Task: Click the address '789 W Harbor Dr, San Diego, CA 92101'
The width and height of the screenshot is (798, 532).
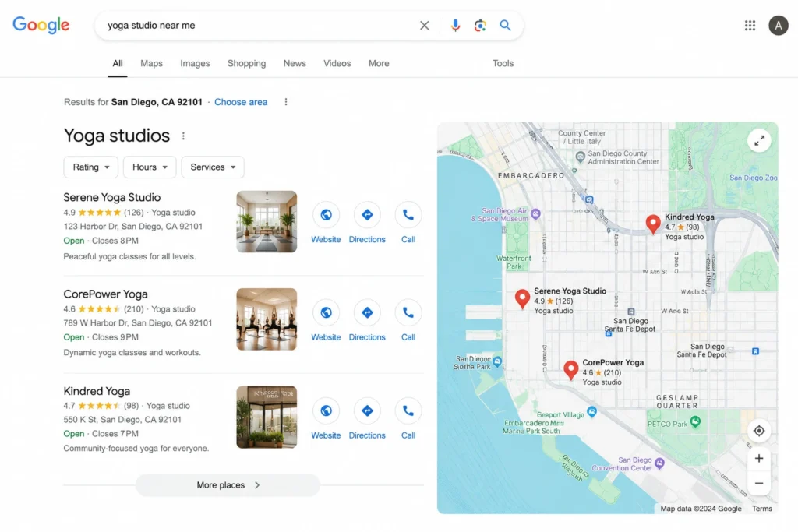Action: point(137,323)
